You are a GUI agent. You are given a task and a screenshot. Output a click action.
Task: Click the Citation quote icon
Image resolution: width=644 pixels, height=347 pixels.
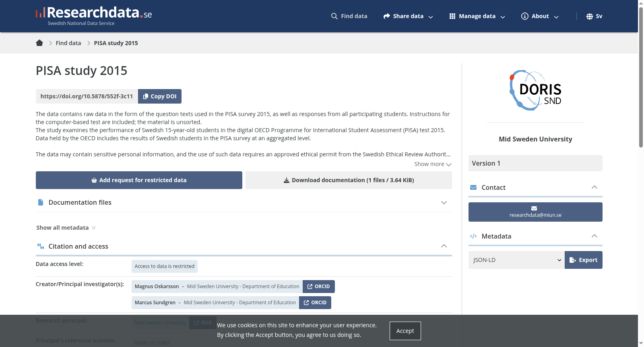pos(41,246)
